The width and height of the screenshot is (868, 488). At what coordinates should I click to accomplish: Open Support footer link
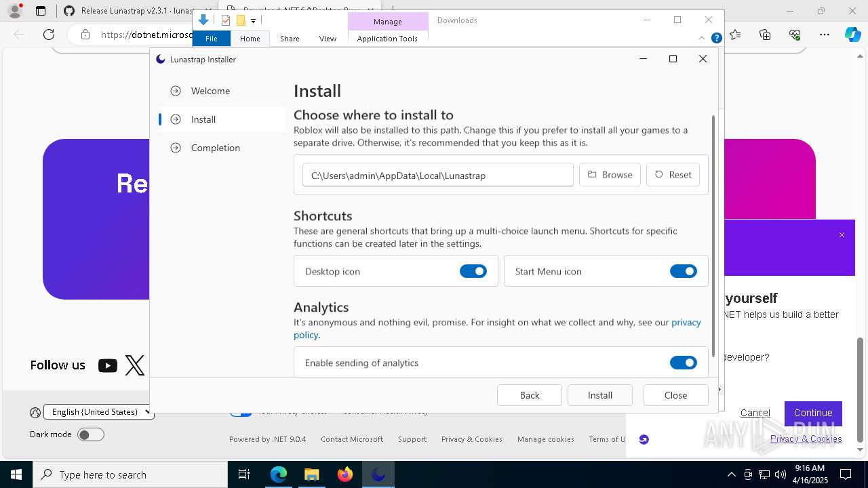412,439
